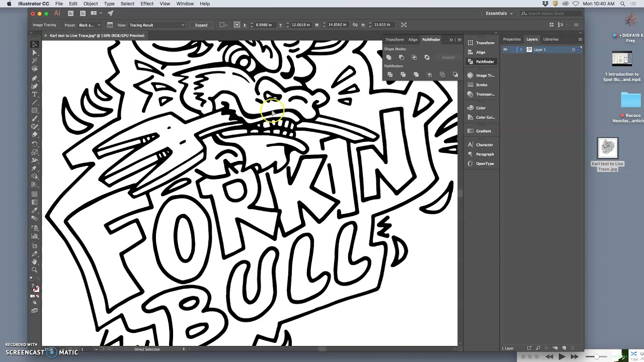
Task: Switch to the Transform tab in floating panel
Action: point(394,40)
